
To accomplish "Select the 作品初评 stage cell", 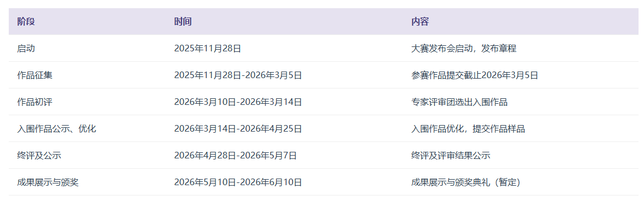I will [34, 102].
